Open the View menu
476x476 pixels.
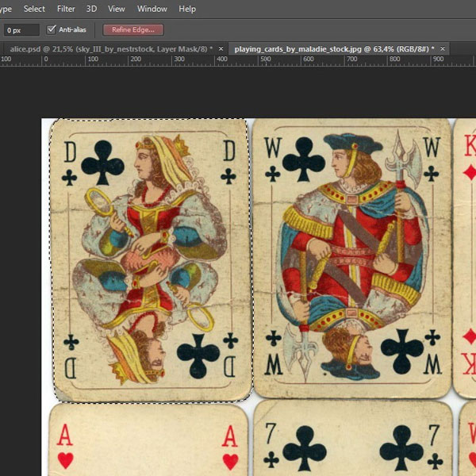pos(117,9)
